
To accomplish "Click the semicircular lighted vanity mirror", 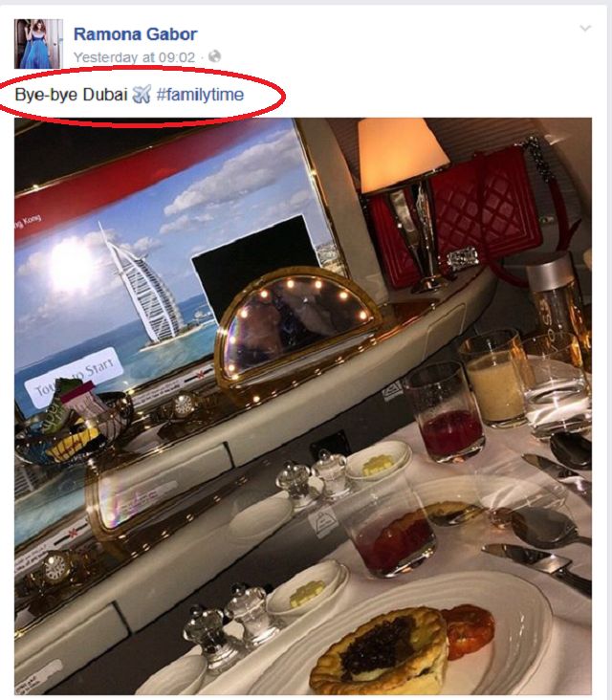I will (x=296, y=323).
